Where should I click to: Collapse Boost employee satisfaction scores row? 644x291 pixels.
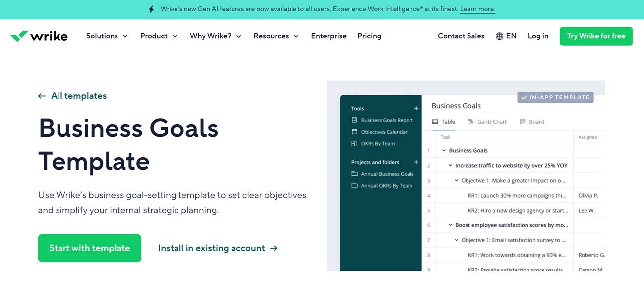(450, 225)
